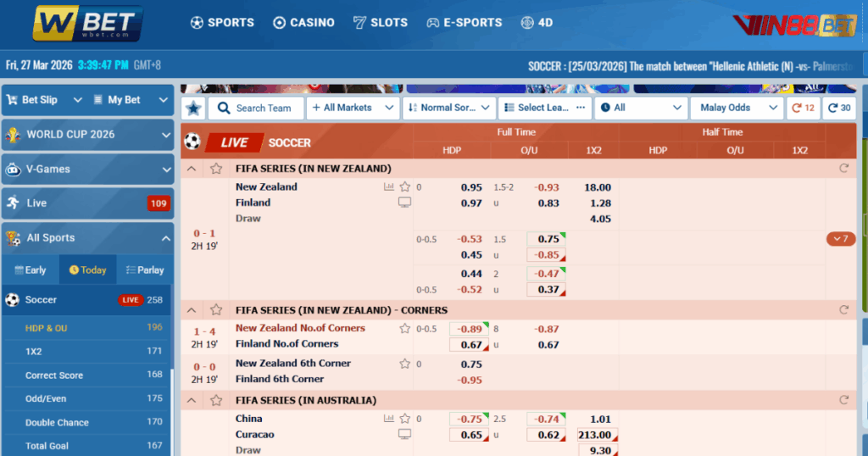Collapse the FIFA Series Corners league section

click(x=192, y=310)
